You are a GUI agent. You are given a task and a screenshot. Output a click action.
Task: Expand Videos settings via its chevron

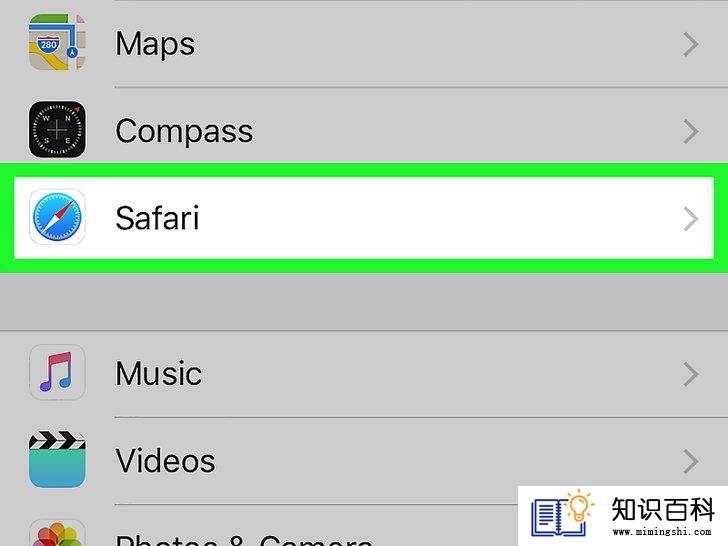point(691,462)
